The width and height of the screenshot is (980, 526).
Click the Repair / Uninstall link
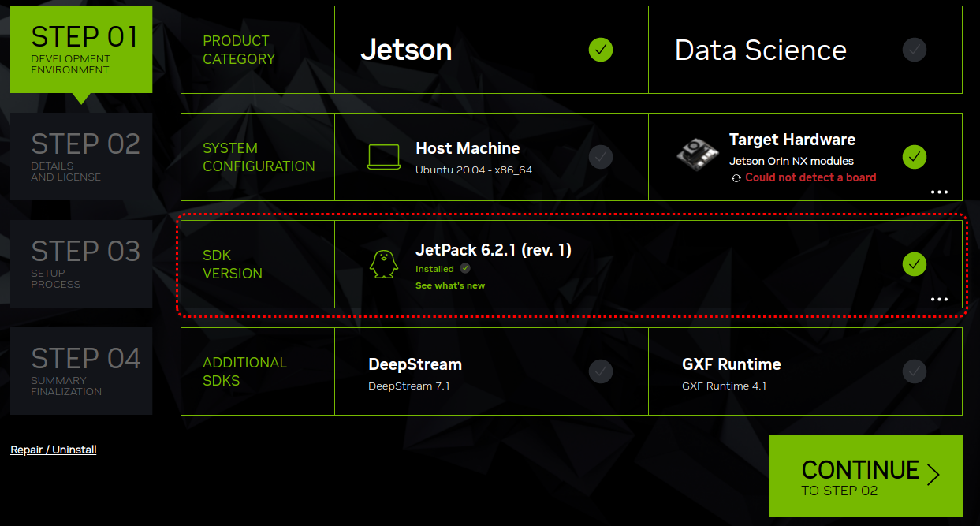(x=53, y=450)
